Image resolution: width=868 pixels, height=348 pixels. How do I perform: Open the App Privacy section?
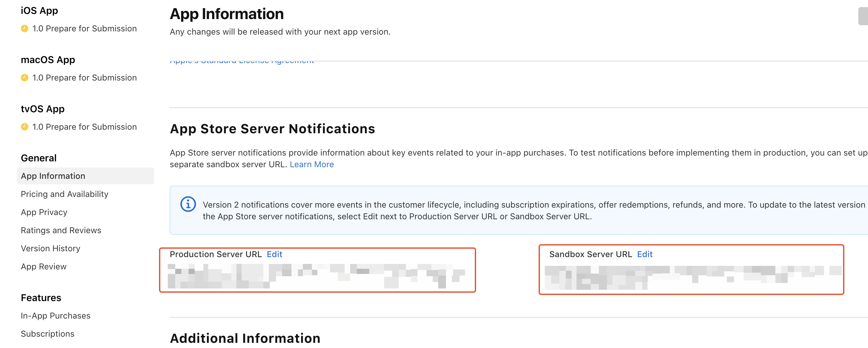click(44, 212)
